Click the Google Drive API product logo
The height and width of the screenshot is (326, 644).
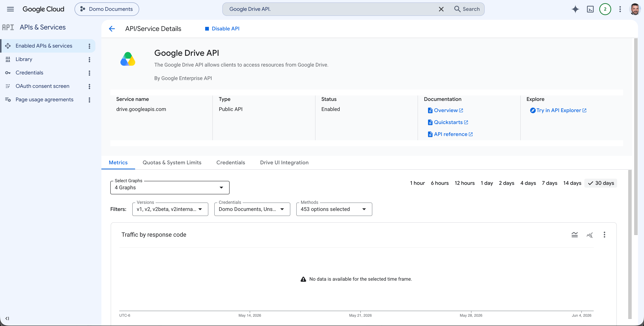pyautogui.click(x=128, y=59)
